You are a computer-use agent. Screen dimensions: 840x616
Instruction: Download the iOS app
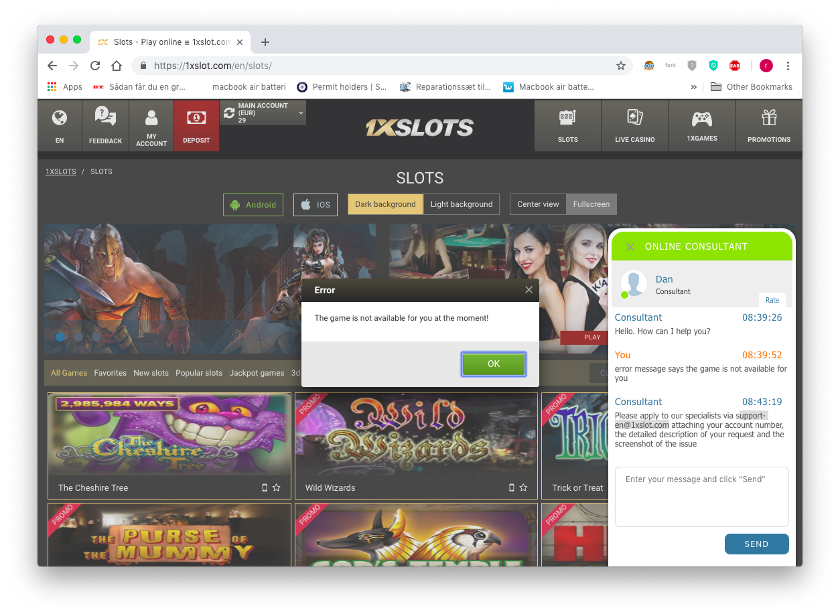[x=316, y=205]
